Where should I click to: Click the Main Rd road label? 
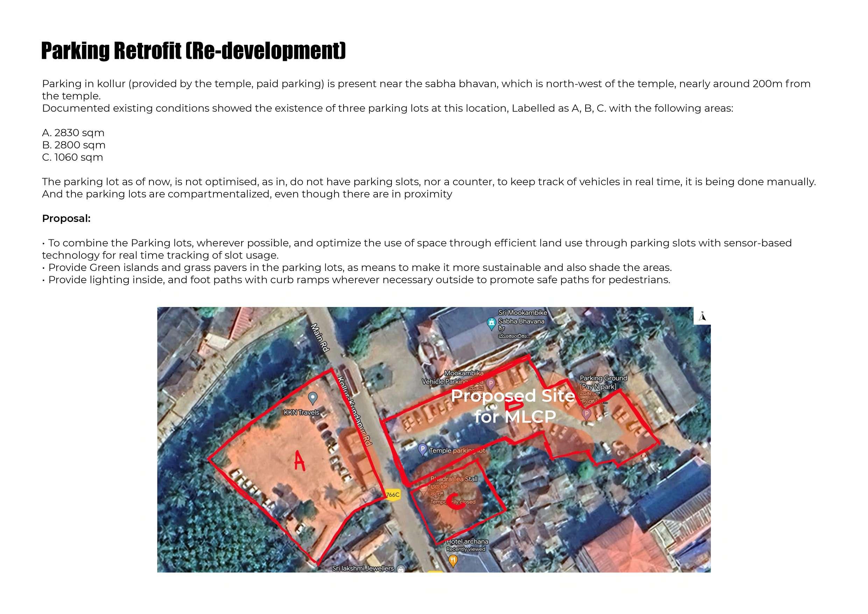[320, 338]
